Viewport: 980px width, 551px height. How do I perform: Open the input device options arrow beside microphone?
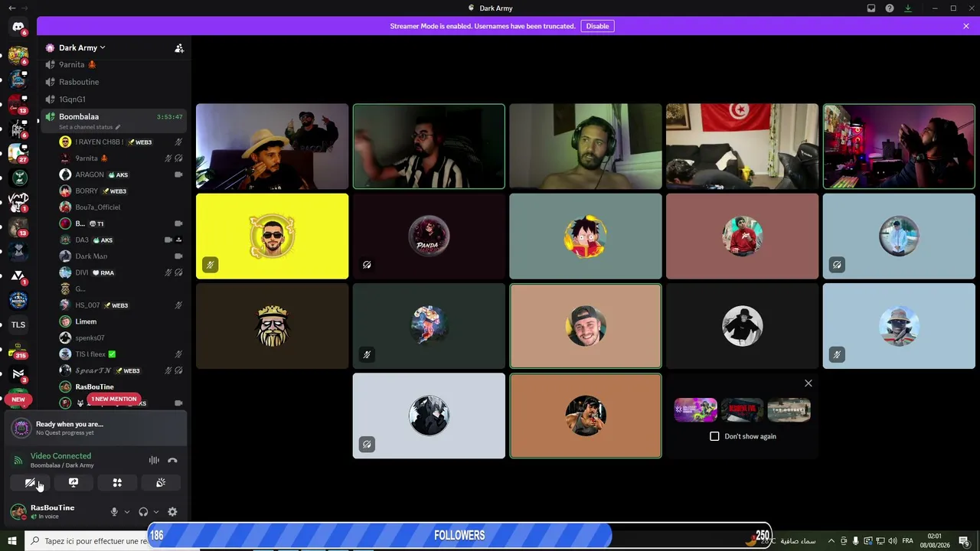coord(127,512)
